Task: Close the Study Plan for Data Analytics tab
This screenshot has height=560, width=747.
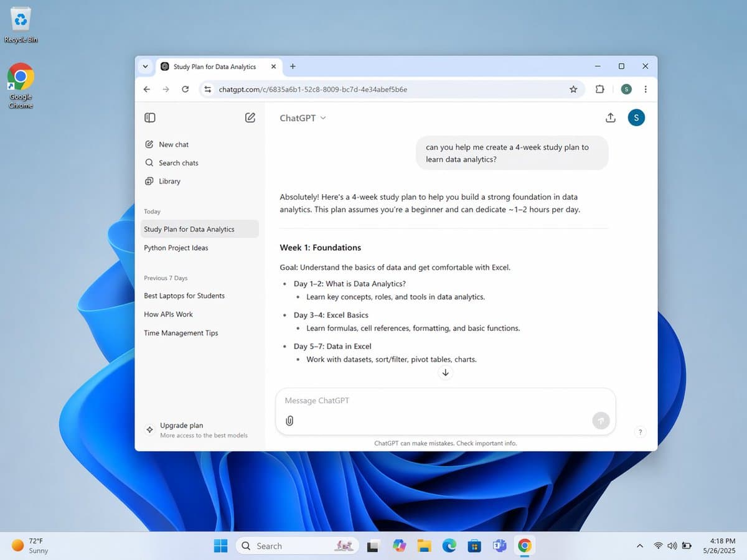Action: click(273, 67)
